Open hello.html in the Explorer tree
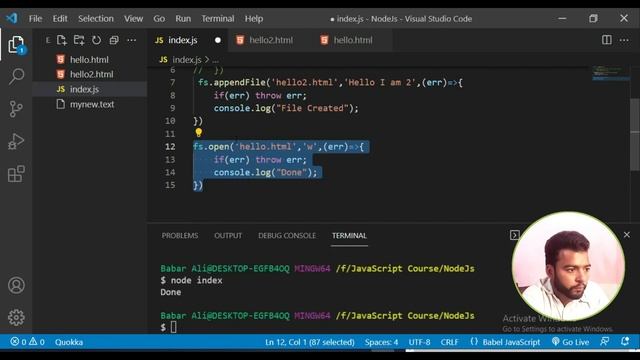Screen dimensions: 640x360 point(89,60)
